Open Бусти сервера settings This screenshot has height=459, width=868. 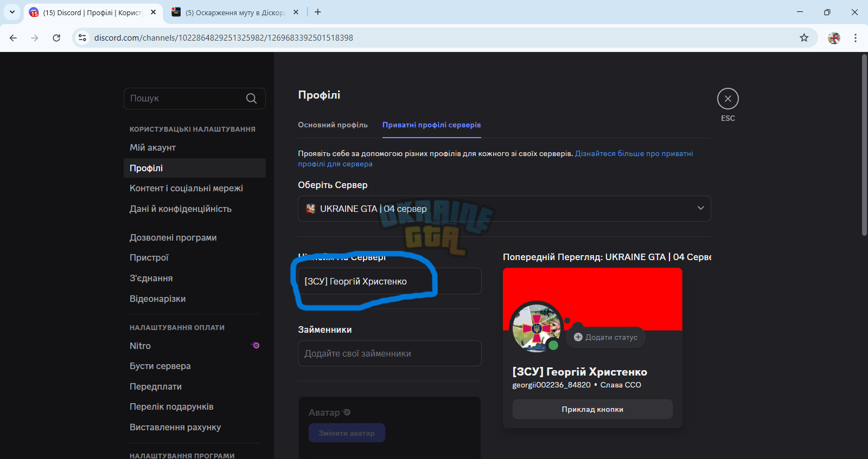coord(194,366)
